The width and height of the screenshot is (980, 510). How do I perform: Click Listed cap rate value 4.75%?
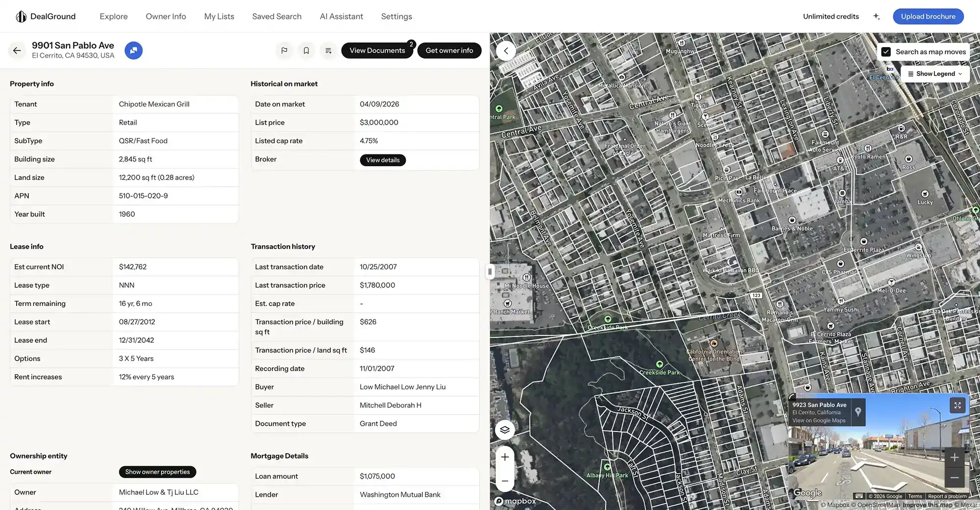(368, 141)
